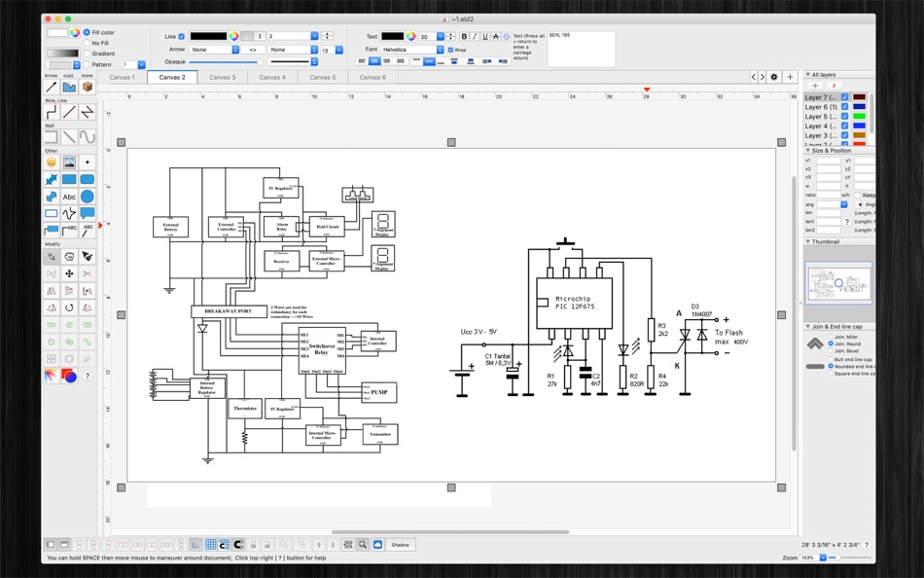Viewport: 924px width, 578px height.
Task: Toggle the plain magnet snap icon
Action: pyautogui.click(x=238, y=544)
